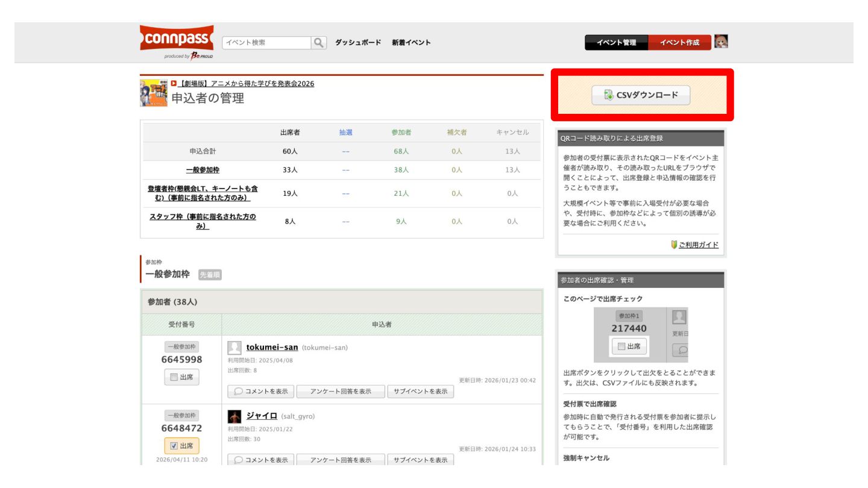
Task: Show サブイベント for ジャイロ
Action: coord(420,460)
